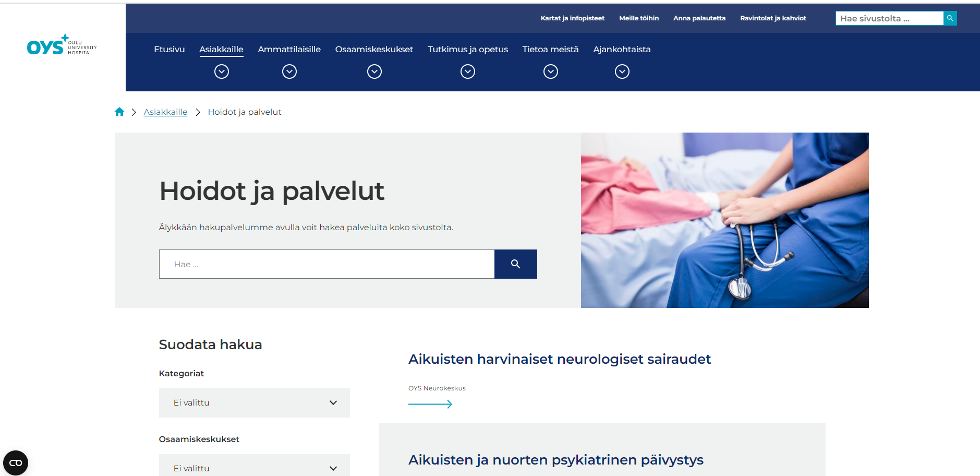
Task: Click the arrow on the neurological diseases card
Action: [x=430, y=403]
